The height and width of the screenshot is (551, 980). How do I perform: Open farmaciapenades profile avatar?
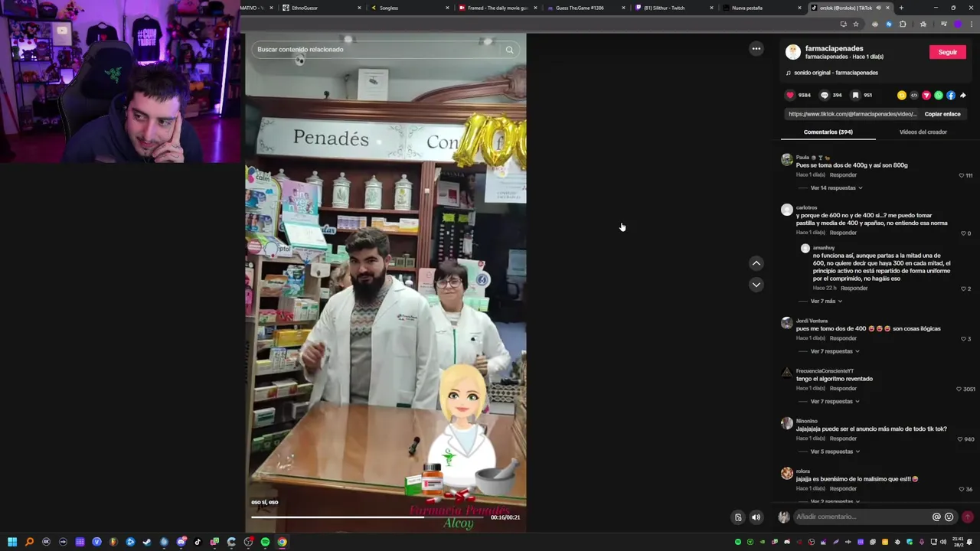[x=793, y=52]
